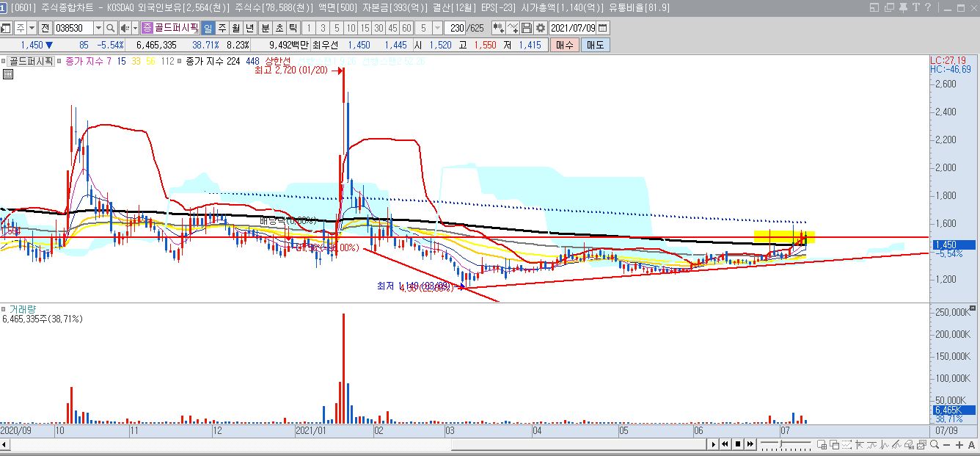This screenshot has height=456, width=980.
Task: Click the window layout icon in title bar
Action: coord(874,7)
